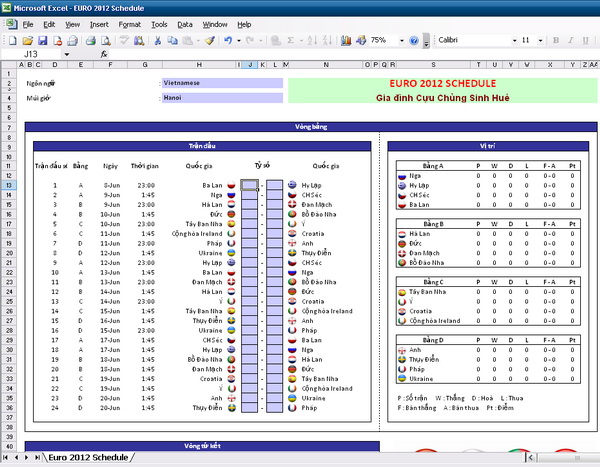Click the Undo arrow icon
This screenshot has height=467, width=600.
pos(228,40)
